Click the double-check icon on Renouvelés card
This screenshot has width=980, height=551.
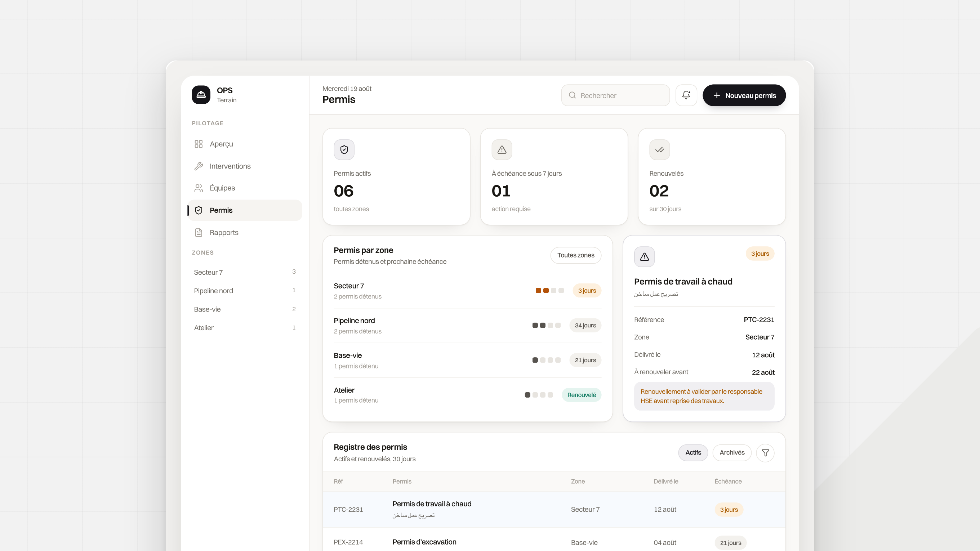[x=660, y=150]
